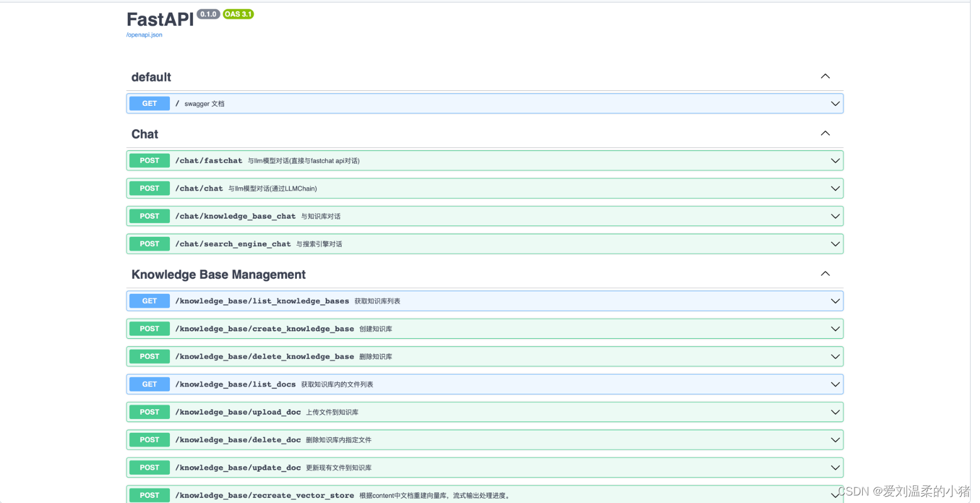This screenshot has height=503, width=980.
Task: Click GET badge for list_knowledge_bases
Action: pos(150,301)
